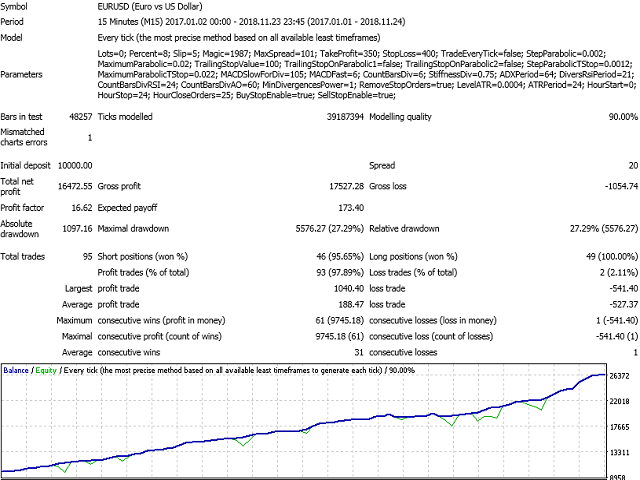This screenshot has height=480, width=640.
Task: Click the Model text 'Every tick' description
Action: (239, 38)
